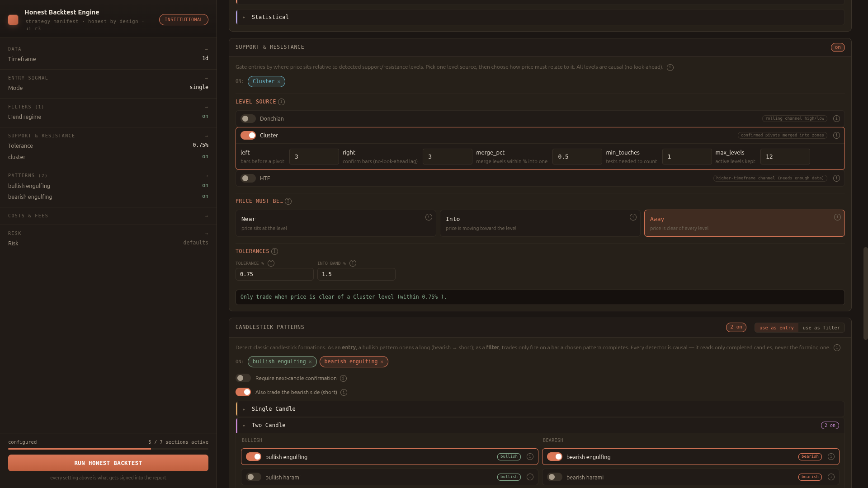The height and width of the screenshot is (488, 868).
Task: Choose the Into price condition
Action: tap(540, 223)
